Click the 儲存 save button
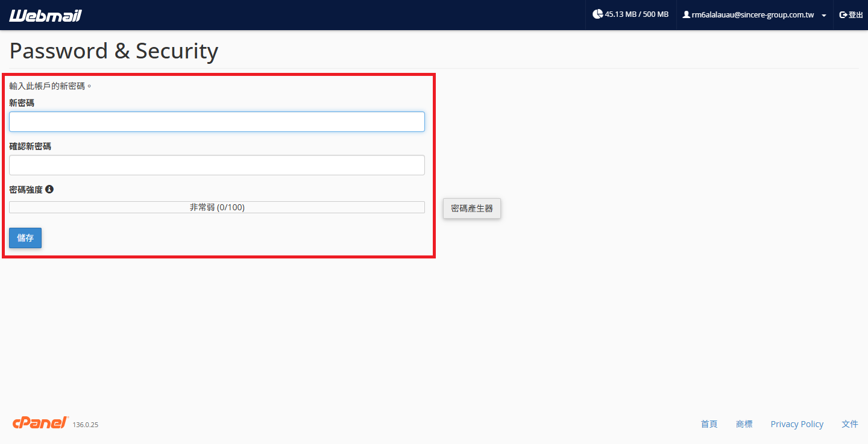Screen dimensions: 868x444 click(x=25, y=238)
